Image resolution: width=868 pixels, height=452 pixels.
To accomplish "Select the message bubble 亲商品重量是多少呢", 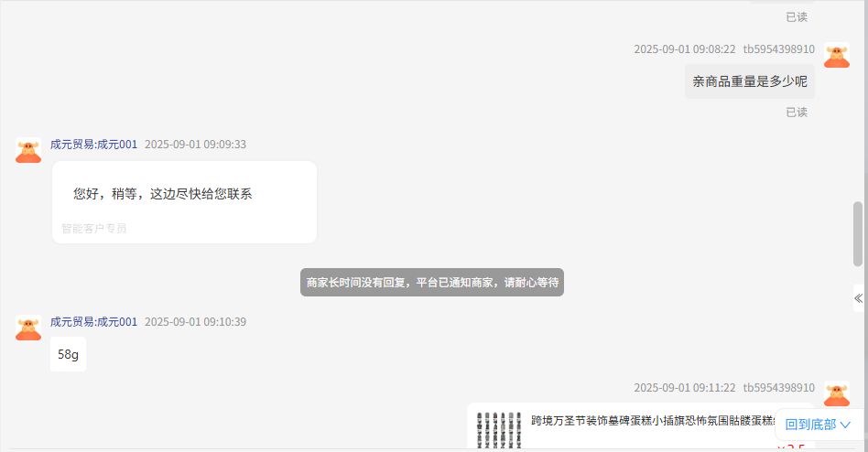I will 750,81.
